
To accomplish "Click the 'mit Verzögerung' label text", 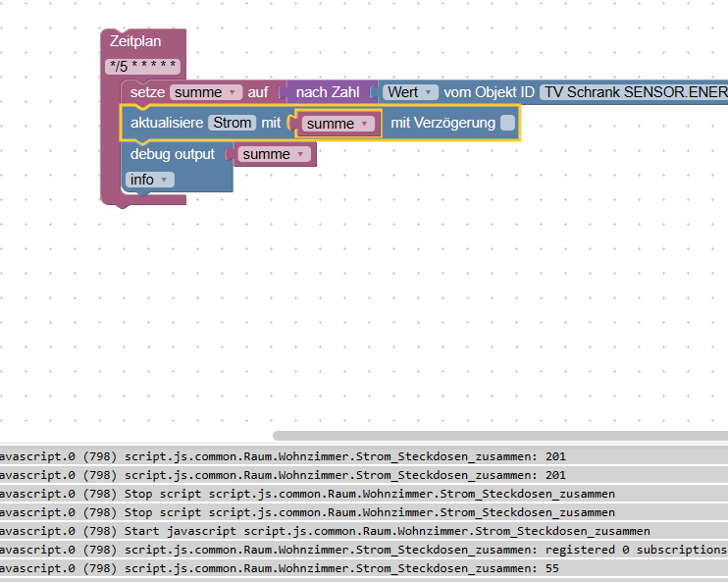I will [x=442, y=123].
